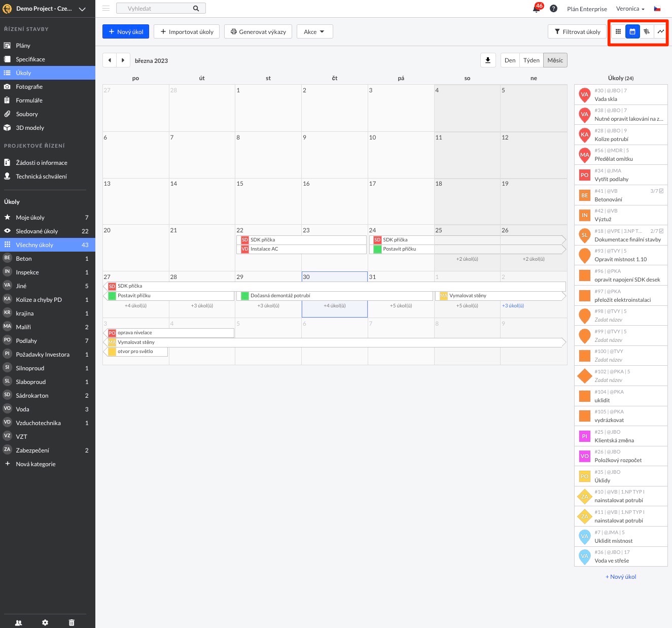The image size is (672, 628).
Task: Expand the Veronica user menu
Action: coord(630,9)
